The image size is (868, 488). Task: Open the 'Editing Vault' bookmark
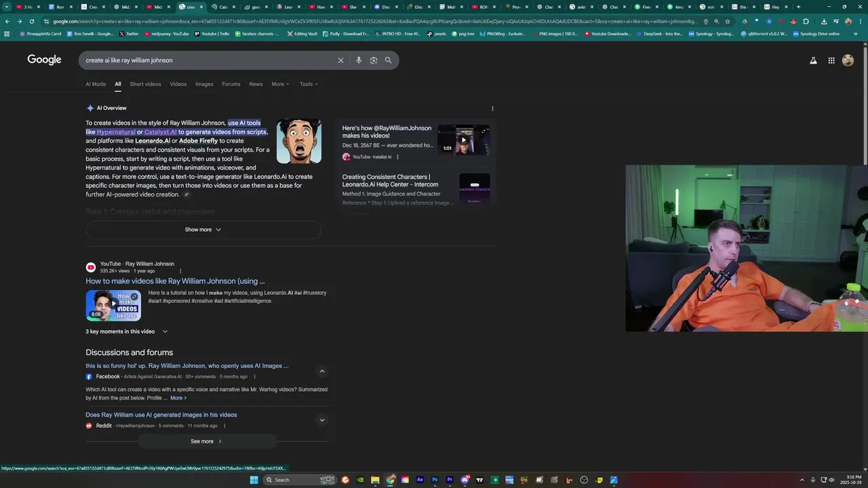302,34
